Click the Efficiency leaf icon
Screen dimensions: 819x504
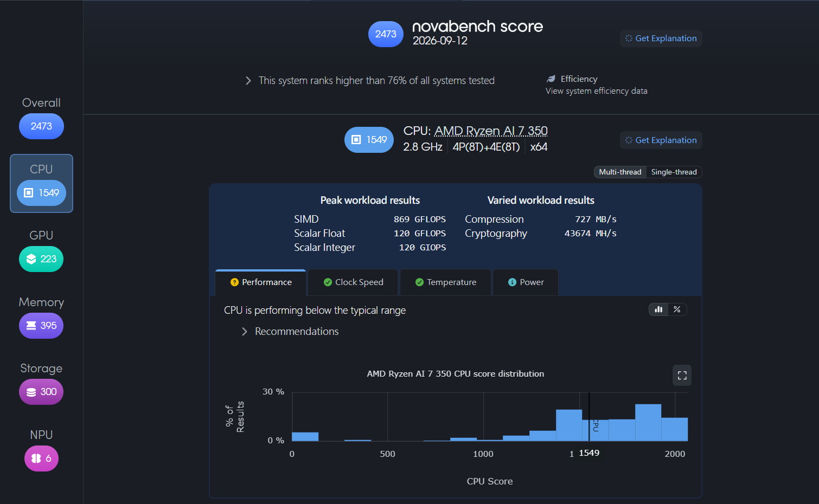(x=551, y=79)
